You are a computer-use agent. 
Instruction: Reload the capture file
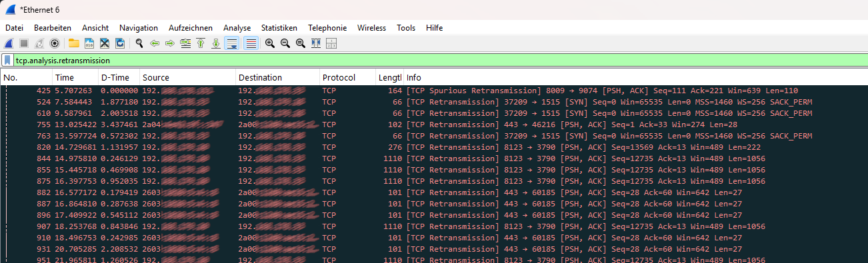point(120,43)
